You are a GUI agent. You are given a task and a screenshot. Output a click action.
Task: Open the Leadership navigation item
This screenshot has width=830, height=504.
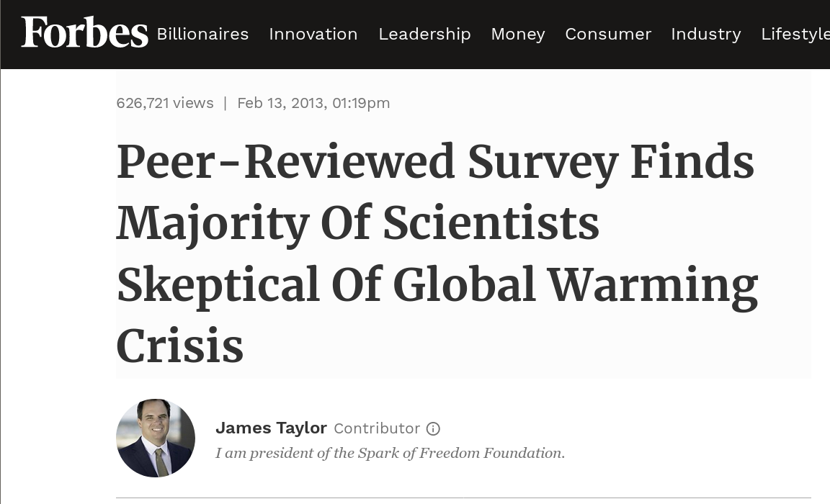tap(424, 34)
